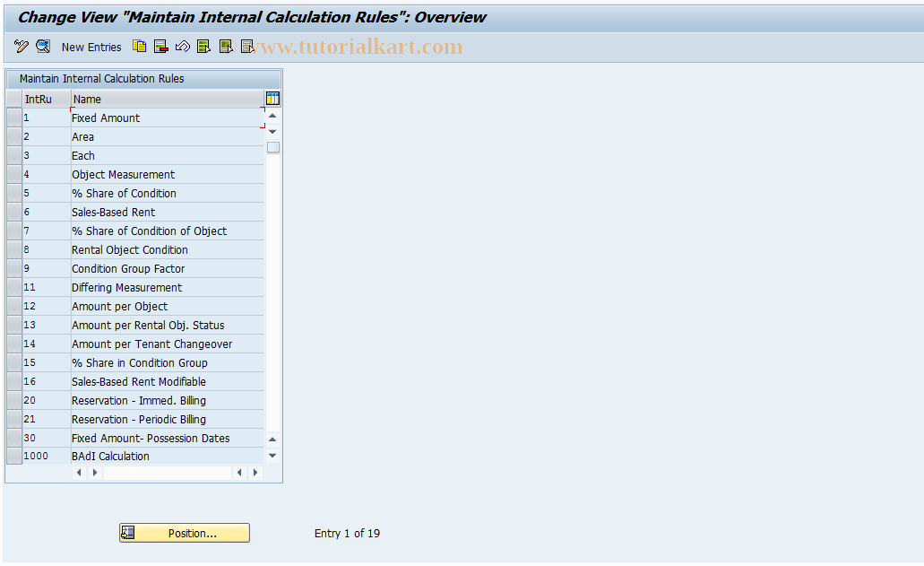The width and height of the screenshot is (924, 566).
Task: Click IntRu value 11
Action: click(46, 287)
